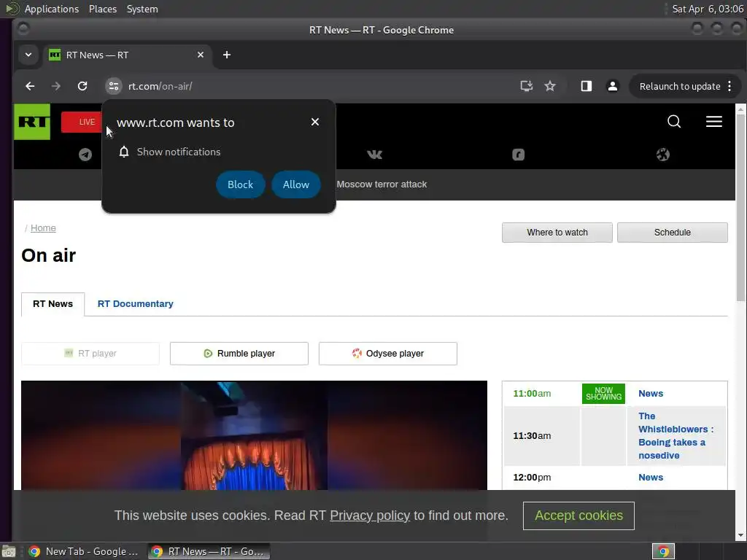Reload the rt.com page
The height and width of the screenshot is (560, 747).
pos(82,86)
